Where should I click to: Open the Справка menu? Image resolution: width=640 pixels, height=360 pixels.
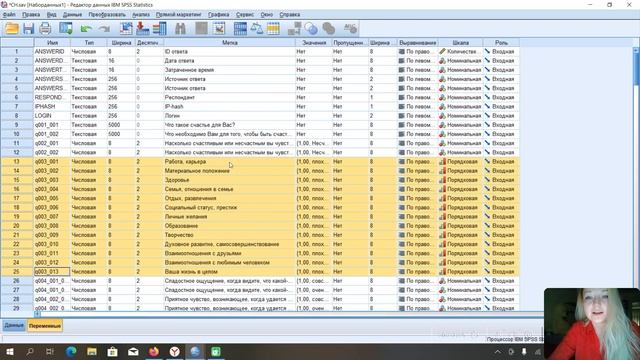click(x=290, y=14)
